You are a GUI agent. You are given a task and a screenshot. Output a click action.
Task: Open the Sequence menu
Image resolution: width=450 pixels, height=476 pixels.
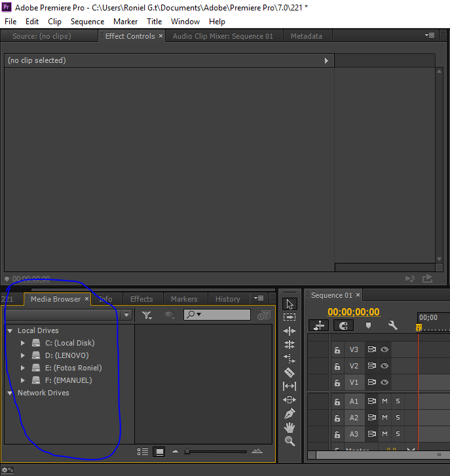click(87, 22)
